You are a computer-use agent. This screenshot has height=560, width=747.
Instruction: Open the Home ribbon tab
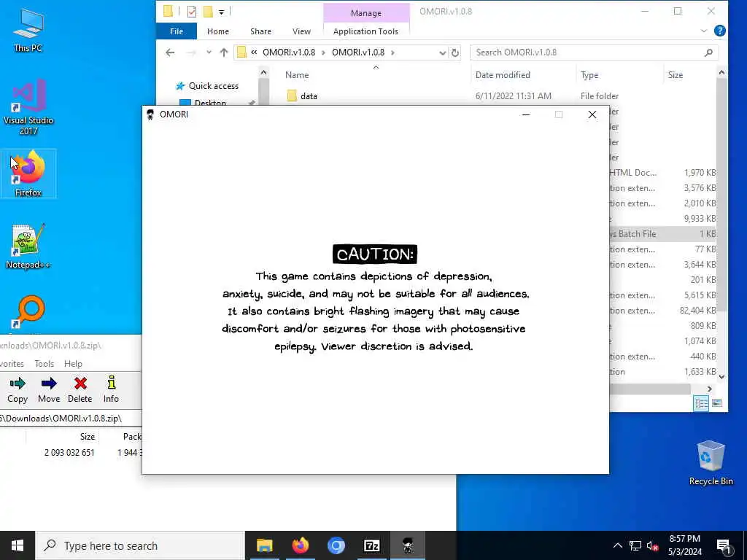217,31
